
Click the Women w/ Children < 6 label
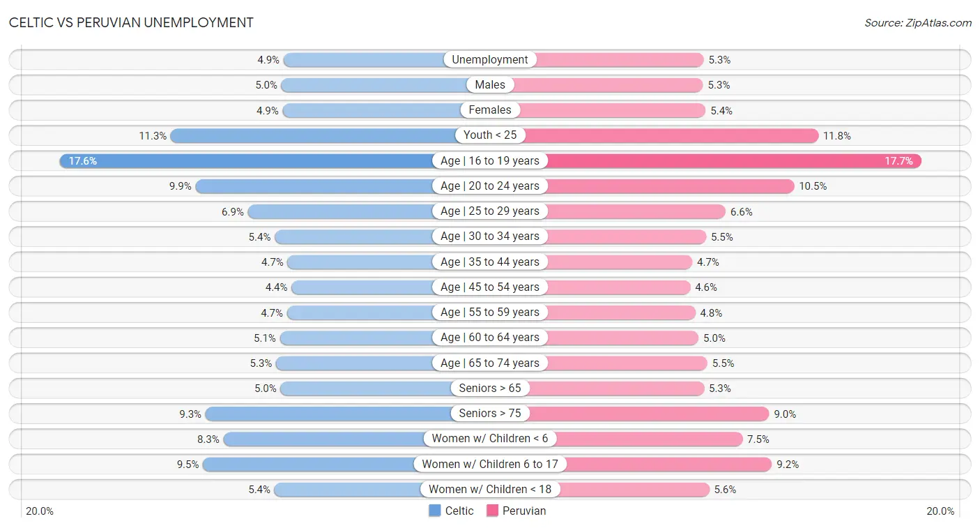click(x=490, y=439)
